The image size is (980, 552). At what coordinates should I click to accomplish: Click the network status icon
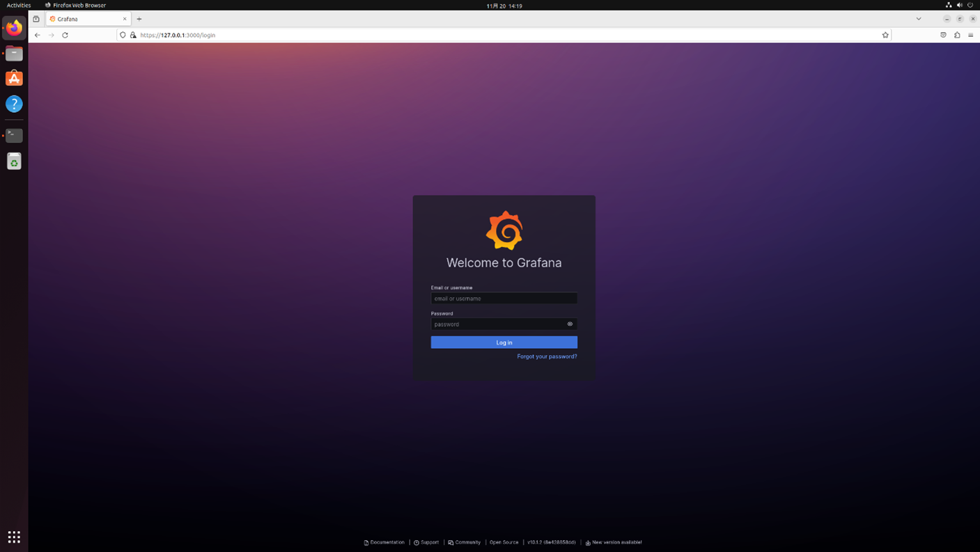[949, 5]
